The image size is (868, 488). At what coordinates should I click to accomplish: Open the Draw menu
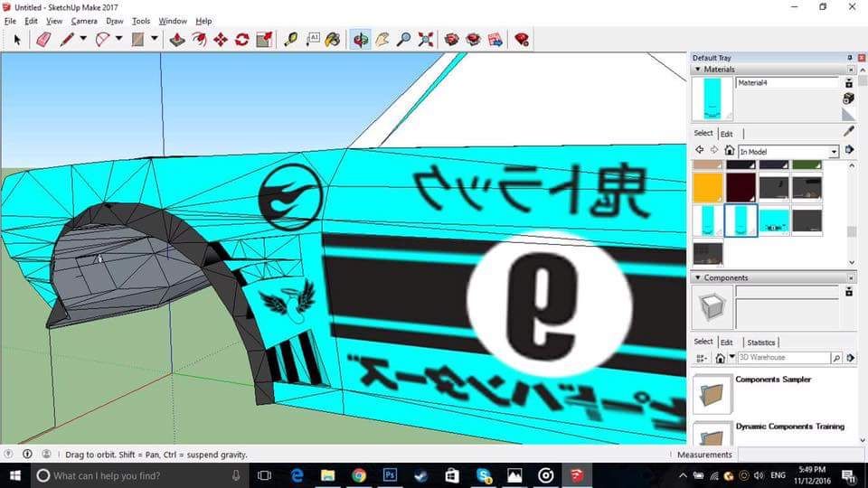pyautogui.click(x=115, y=21)
